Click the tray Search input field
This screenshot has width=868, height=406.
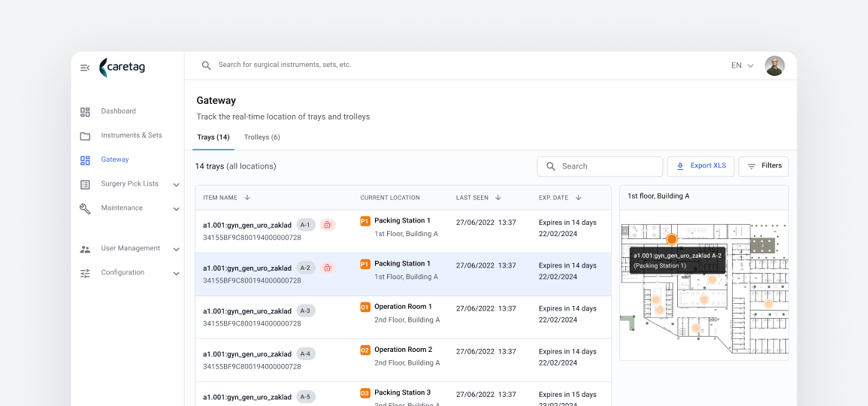click(x=600, y=166)
